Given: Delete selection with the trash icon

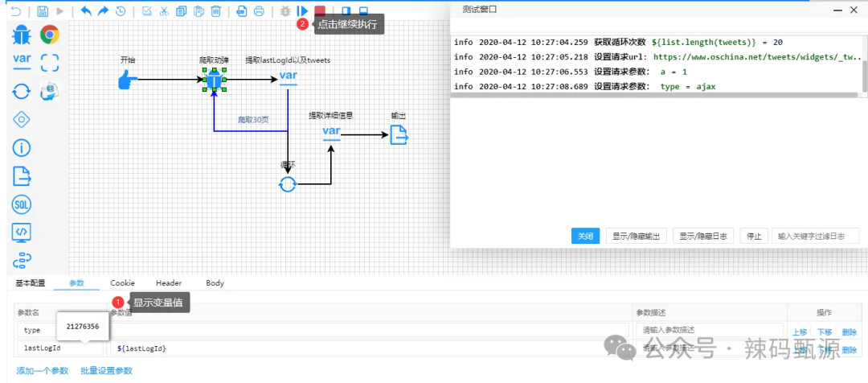Looking at the screenshot, I should (216, 10).
